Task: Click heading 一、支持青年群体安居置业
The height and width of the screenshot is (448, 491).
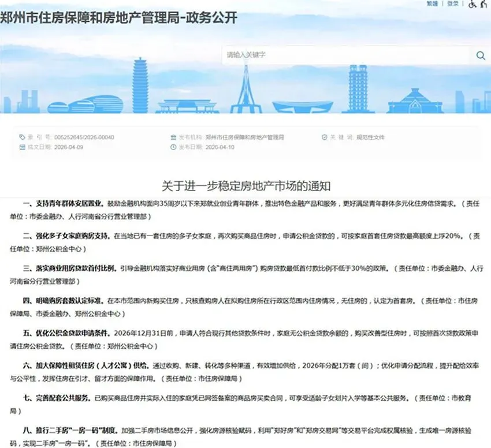Action: [64, 203]
